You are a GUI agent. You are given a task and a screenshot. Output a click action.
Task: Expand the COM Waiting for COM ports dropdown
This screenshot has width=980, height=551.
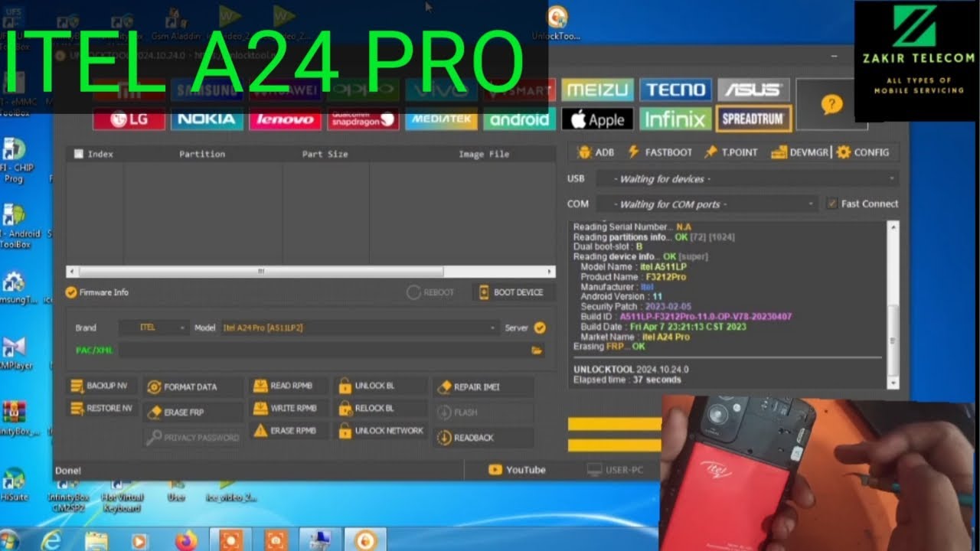point(706,204)
